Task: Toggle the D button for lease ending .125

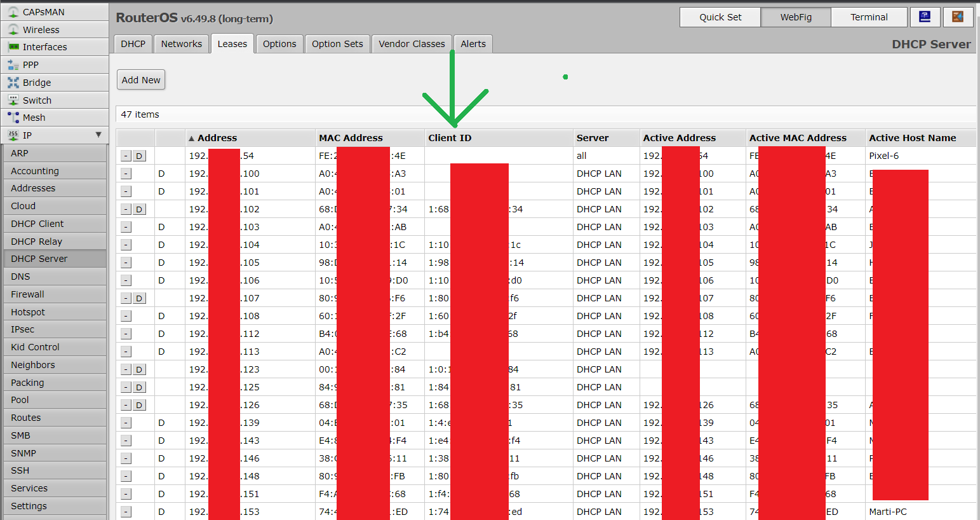Action: click(x=139, y=387)
